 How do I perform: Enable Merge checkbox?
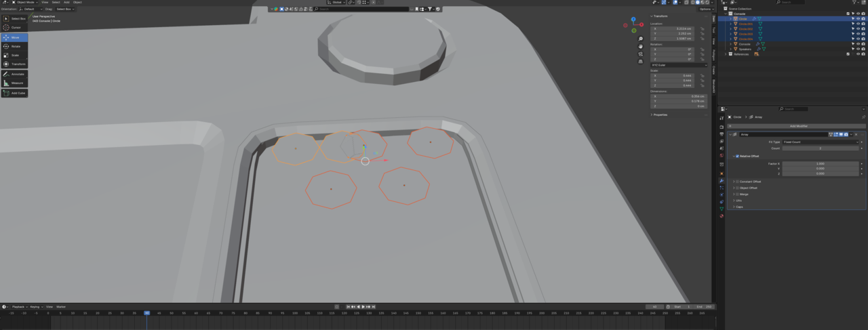click(x=737, y=194)
